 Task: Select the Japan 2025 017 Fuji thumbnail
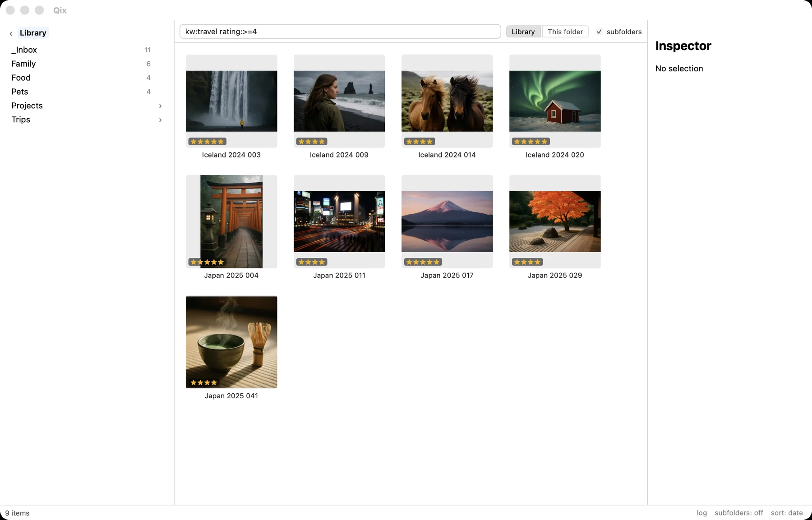coord(447,221)
